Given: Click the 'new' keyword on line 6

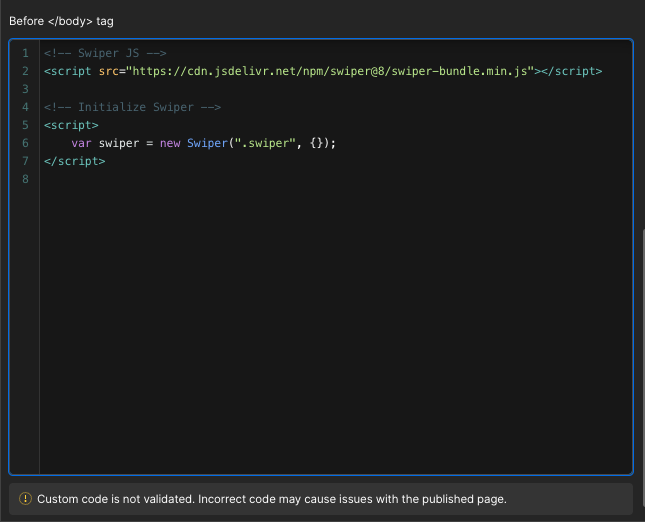Looking at the screenshot, I should [x=170, y=143].
